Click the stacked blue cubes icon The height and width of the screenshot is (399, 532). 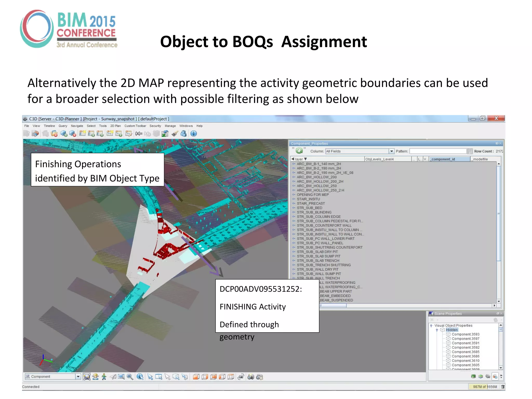[x=183, y=134]
